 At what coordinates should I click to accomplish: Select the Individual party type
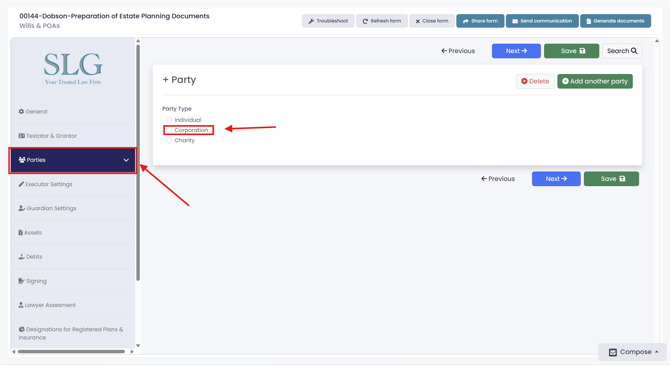[x=169, y=120]
